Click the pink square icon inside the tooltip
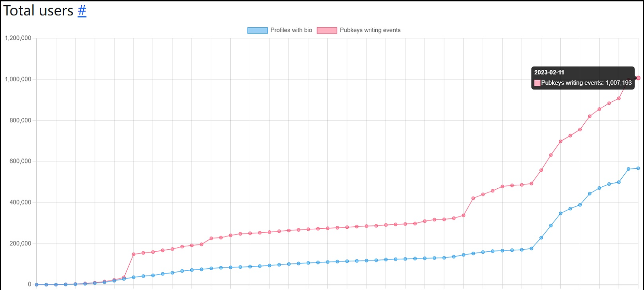This screenshot has width=644, height=290. 537,83
